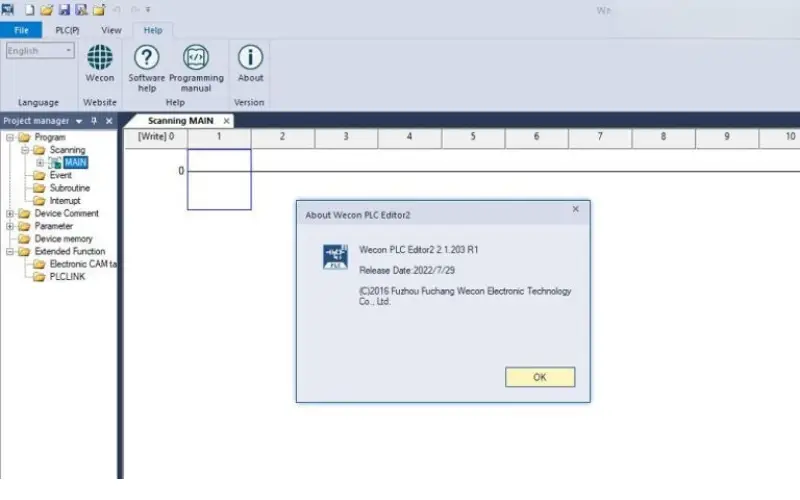This screenshot has width=800, height=500.
Task: Open Project manager panel options arrow
Action: coord(79,121)
